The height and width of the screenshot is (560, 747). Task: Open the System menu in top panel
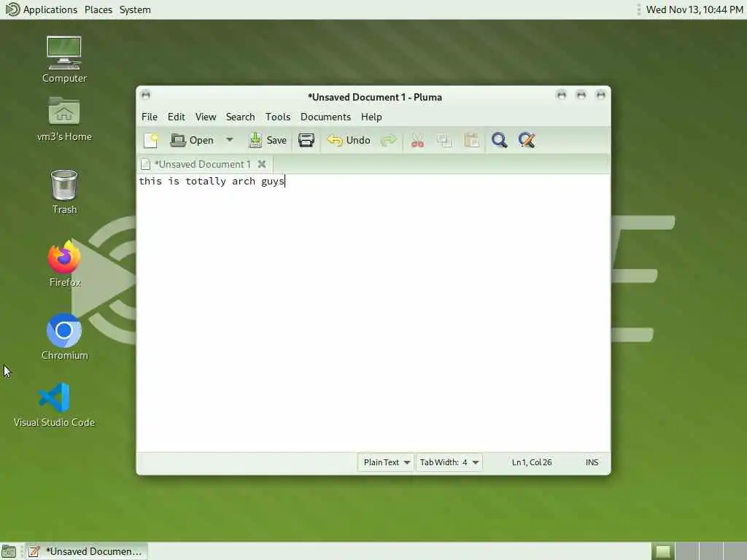point(135,9)
